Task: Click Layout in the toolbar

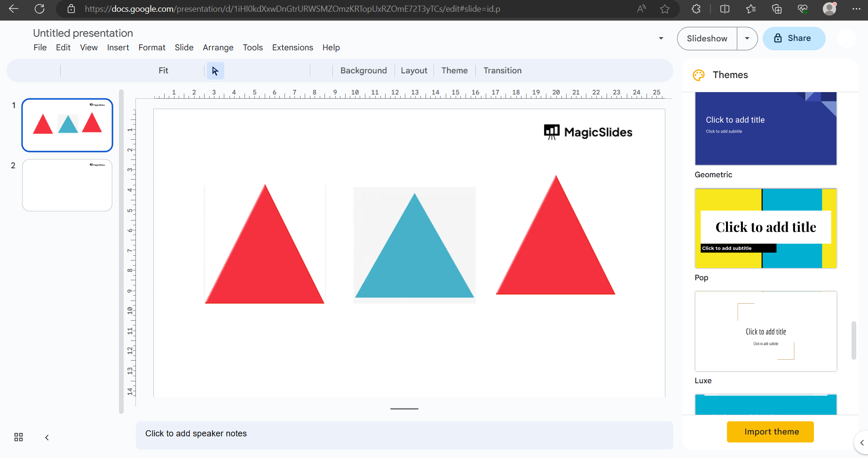Action: (x=414, y=71)
